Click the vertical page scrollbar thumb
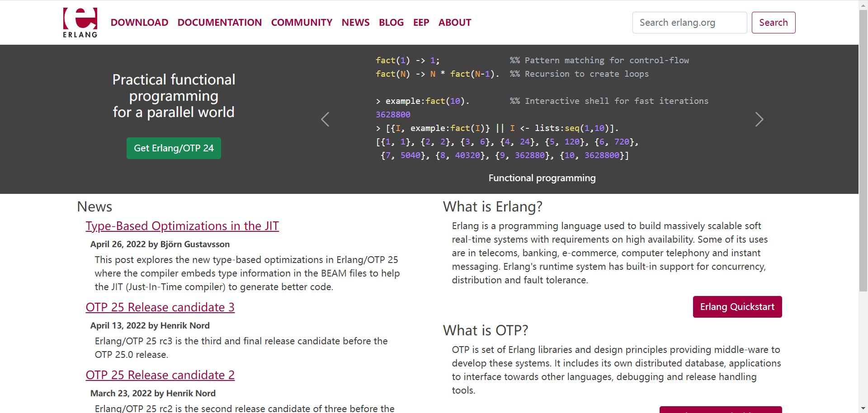Viewport: 868px width, 413px height. coord(863,149)
